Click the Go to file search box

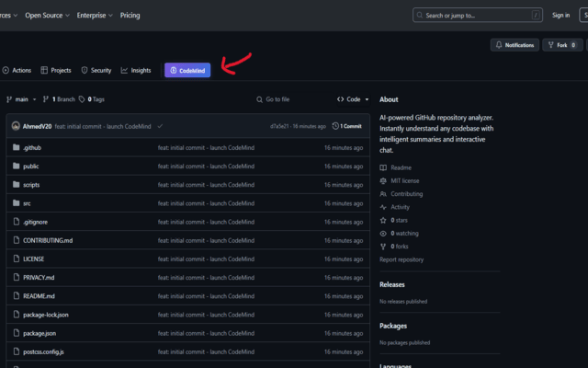(x=291, y=99)
